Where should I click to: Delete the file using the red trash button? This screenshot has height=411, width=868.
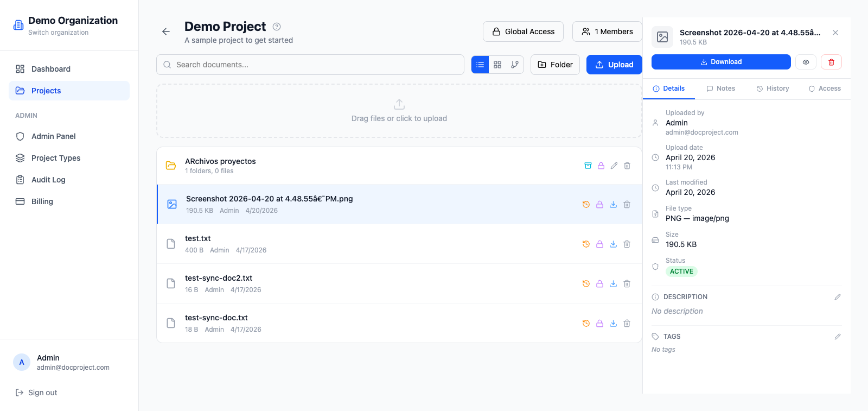pyautogui.click(x=831, y=62)
